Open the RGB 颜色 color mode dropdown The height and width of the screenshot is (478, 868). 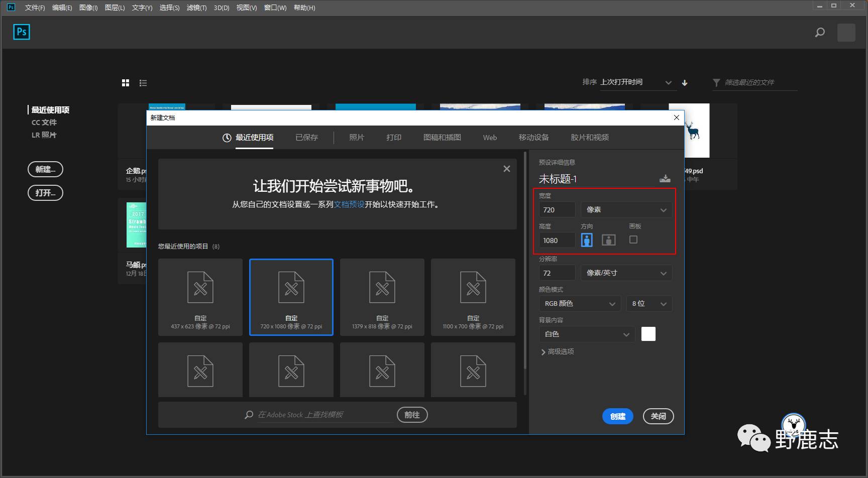pos(580,304)
